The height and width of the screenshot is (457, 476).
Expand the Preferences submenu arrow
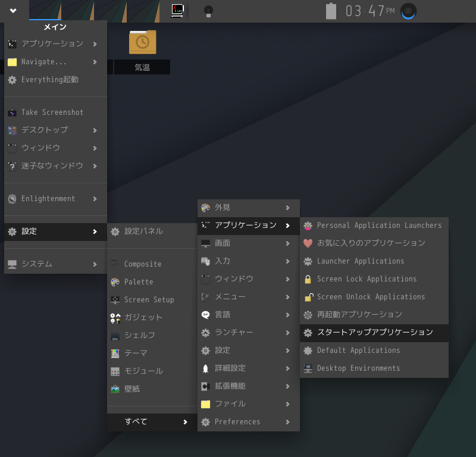(288, 422)
